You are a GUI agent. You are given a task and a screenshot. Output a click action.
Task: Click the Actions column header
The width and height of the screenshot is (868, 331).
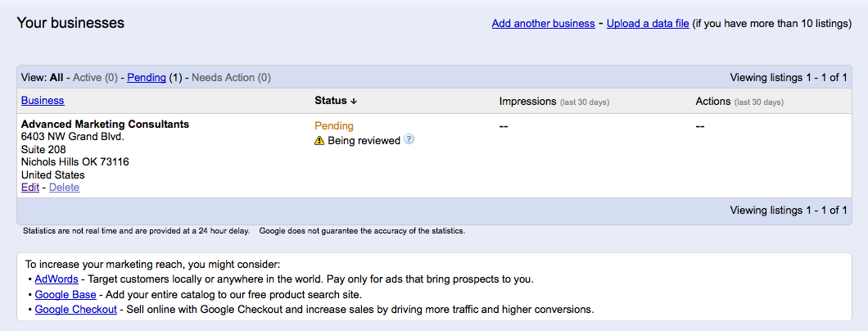(x=712, y=102)
